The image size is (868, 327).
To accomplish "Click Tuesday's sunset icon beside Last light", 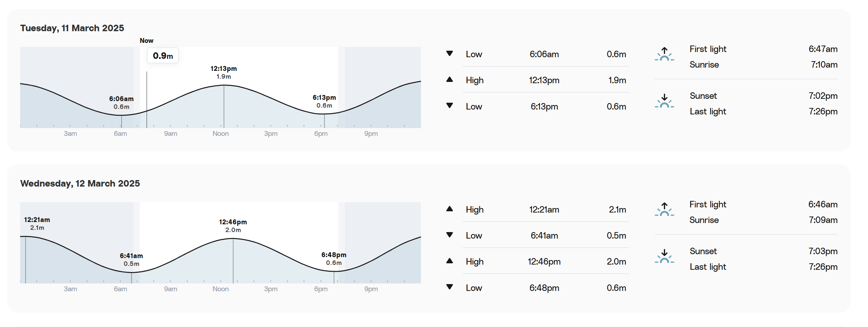I will (x=664, y=101).
